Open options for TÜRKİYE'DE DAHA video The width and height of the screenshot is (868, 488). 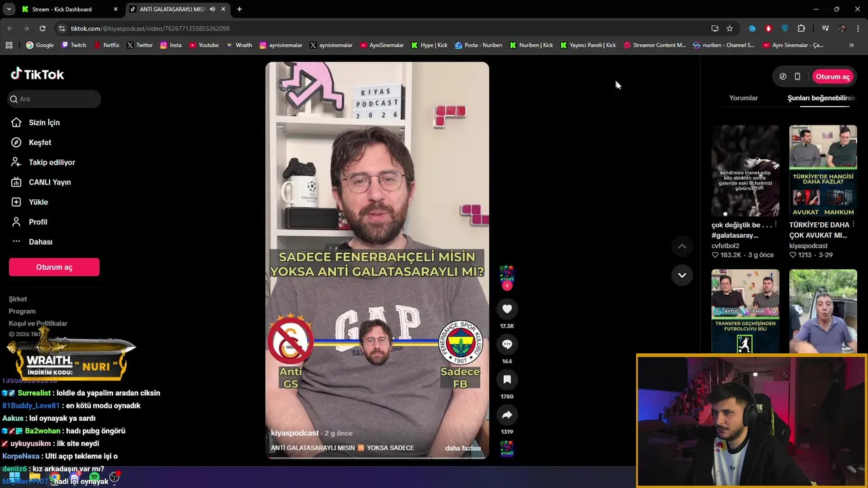pos(853,224)
